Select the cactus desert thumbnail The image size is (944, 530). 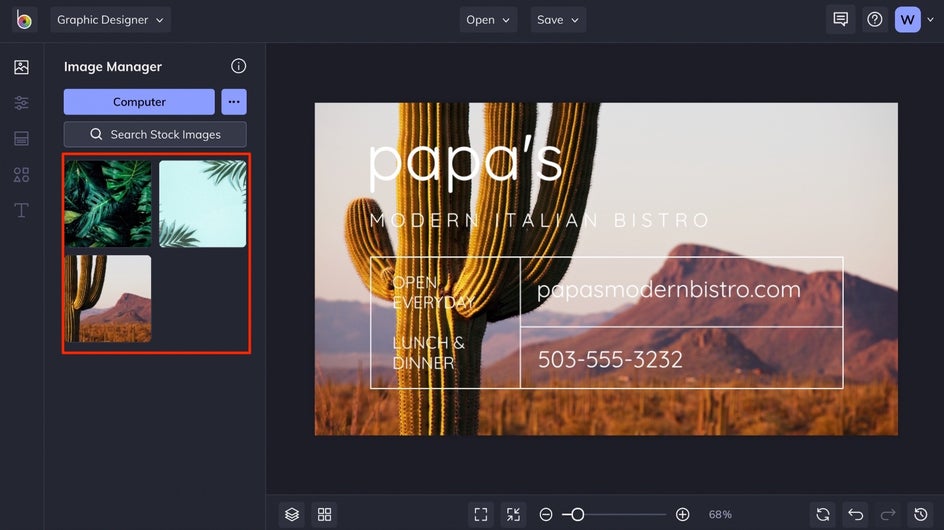click(108, 299)
